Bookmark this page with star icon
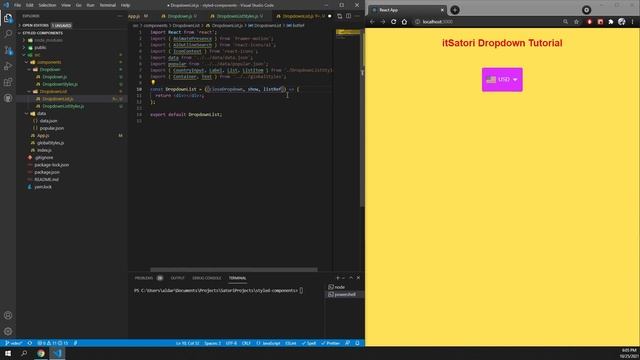The height and width of the screenshot is (360, 640). click(x=576, y=22)
